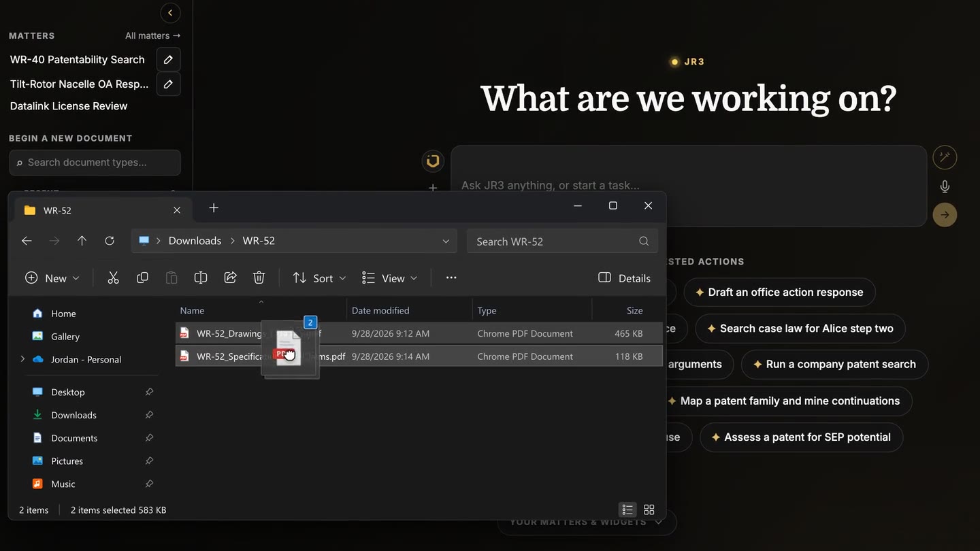
Task: Click the Delete trash icon in Explorer
Action: pyautogui.click(x=259, y=278)
